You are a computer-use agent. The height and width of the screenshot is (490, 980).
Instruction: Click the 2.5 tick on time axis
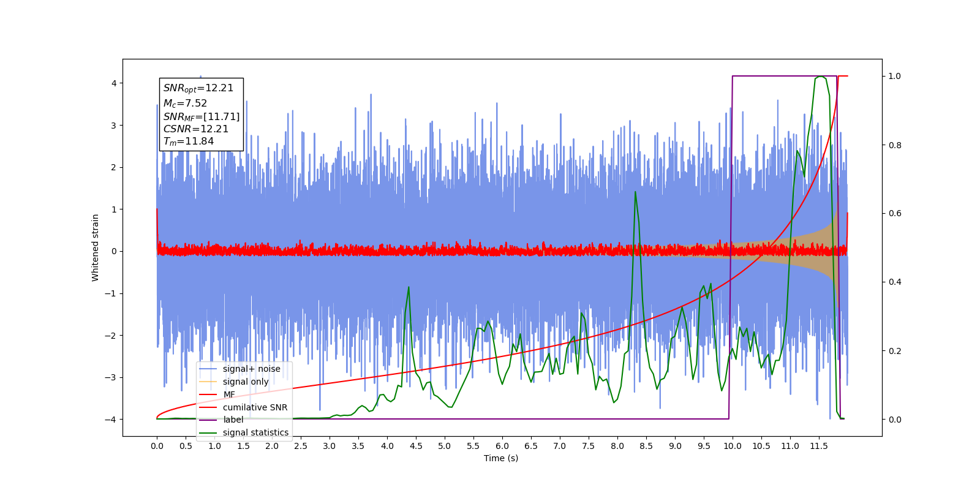click(301, 446)
